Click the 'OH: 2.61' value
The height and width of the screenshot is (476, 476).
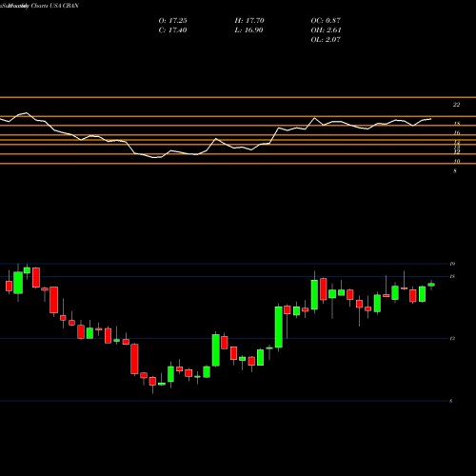point(326,30)
